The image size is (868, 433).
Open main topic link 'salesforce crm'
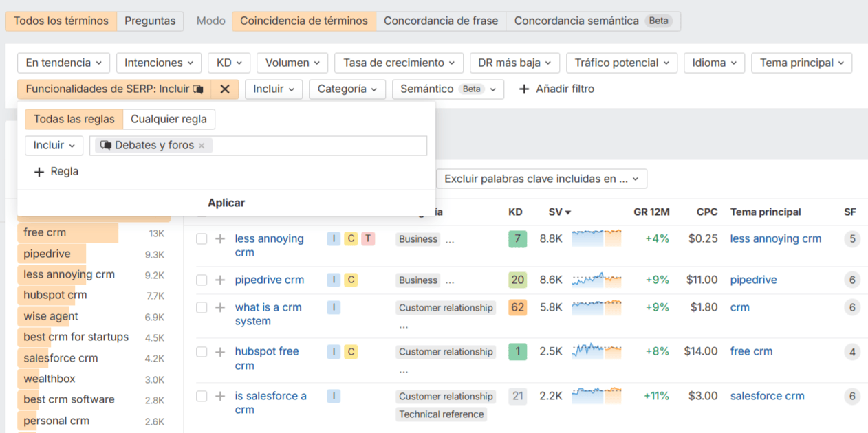click(767, 397)
